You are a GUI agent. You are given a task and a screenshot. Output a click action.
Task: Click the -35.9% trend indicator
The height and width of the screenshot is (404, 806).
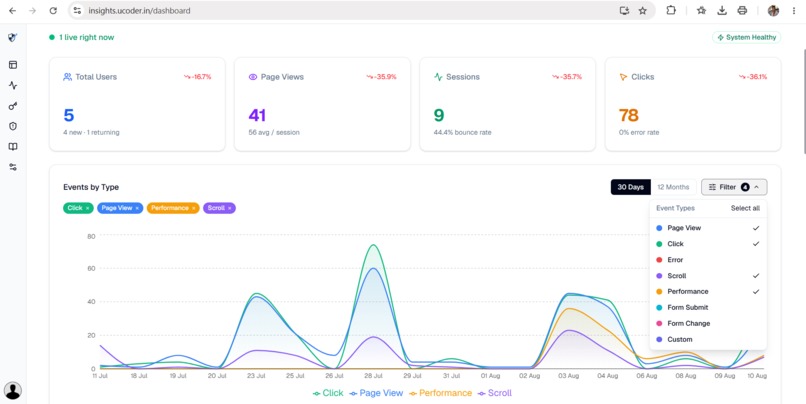pos(381,77)
